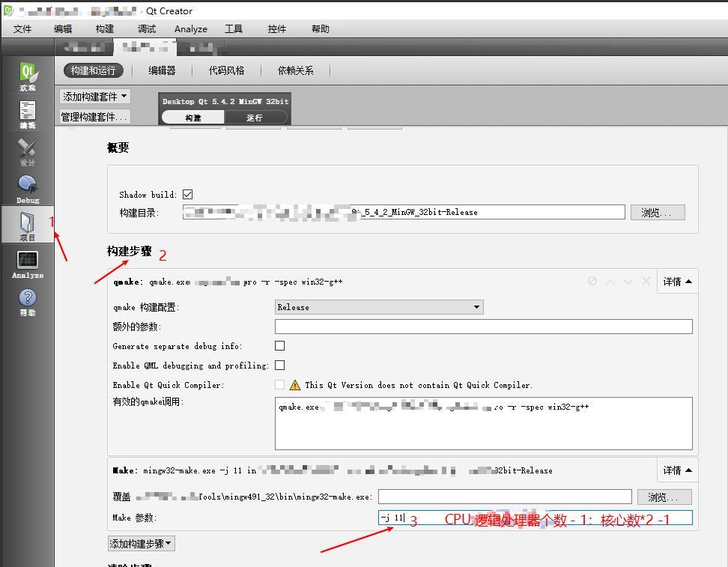Open the Build menu

pyautogui.click(x=105, y=28)
